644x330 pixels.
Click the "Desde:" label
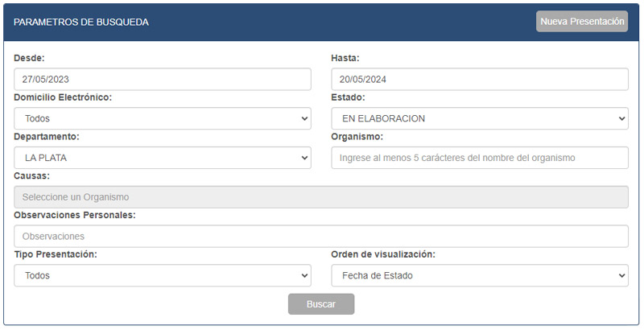point(29,58)
